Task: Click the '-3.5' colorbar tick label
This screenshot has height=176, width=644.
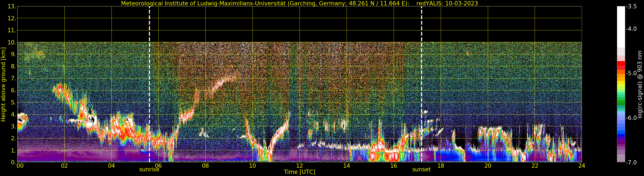Action: tap(632, 6)
